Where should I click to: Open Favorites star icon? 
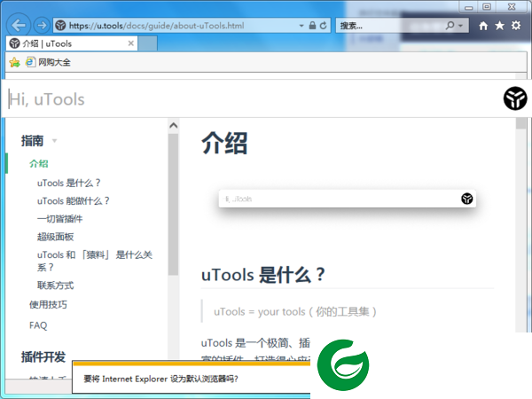pos(499,26)
